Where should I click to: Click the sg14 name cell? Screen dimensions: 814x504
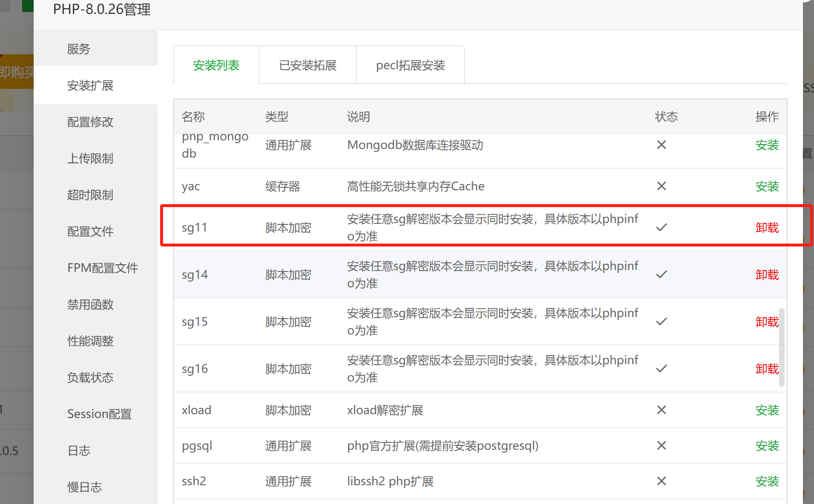pyautogui.click(x=195, y=275)
